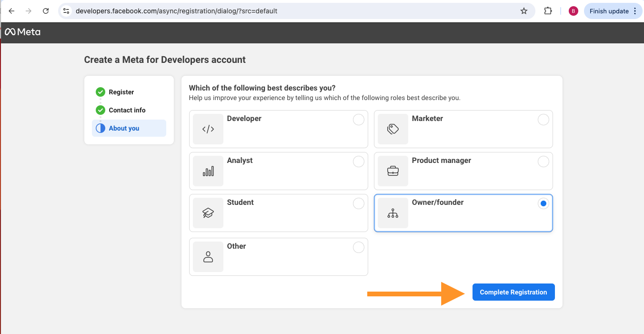Image resolution: width=644 pixels, height=334 pixels.
Task: Click the Other person icon
Action: click(208, 257)
